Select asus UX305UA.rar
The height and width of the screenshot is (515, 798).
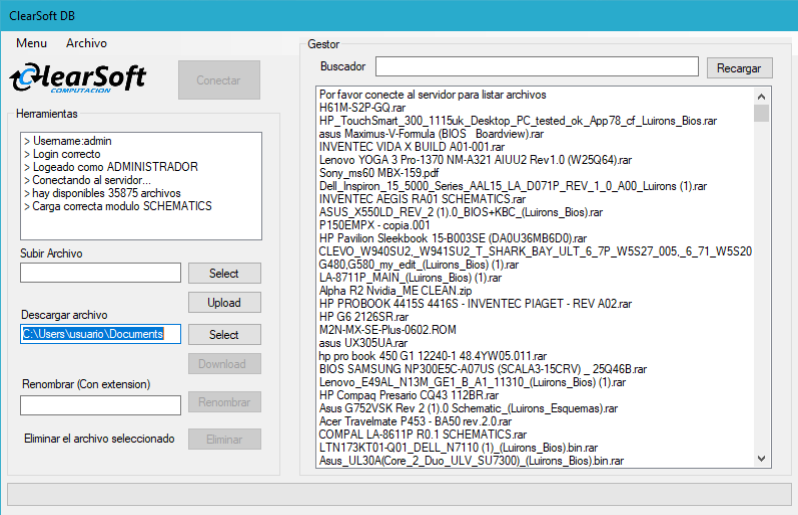click(363, 343)
